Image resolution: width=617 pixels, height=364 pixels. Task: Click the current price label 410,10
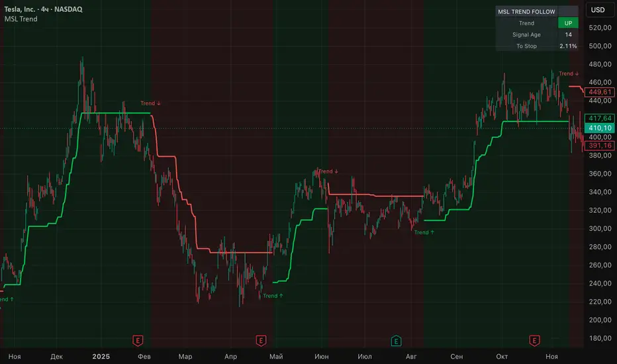[x=600, y=128]
